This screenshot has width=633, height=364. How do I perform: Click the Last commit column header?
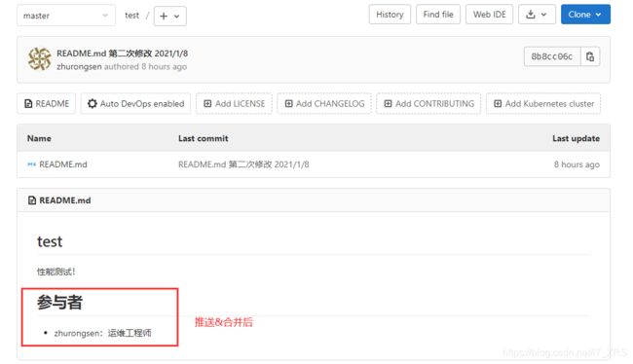[x=204, y=138]
